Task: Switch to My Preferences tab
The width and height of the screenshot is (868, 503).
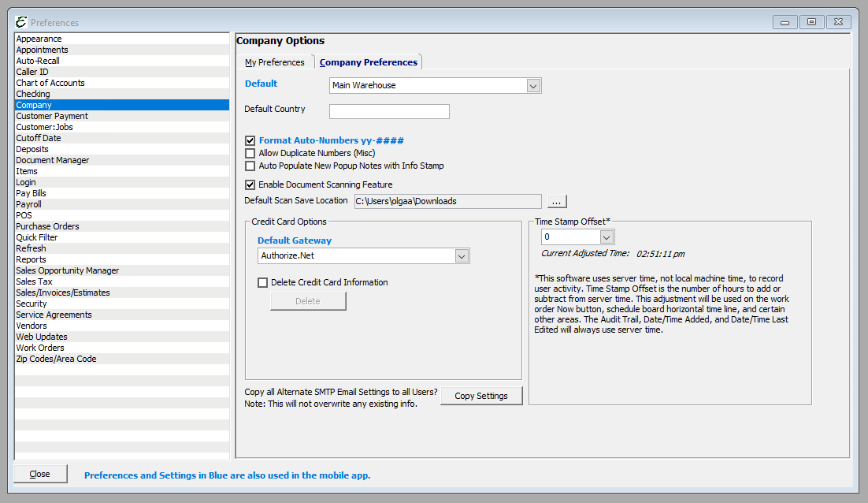Action: pyautogui.click(x=275, y=62)
